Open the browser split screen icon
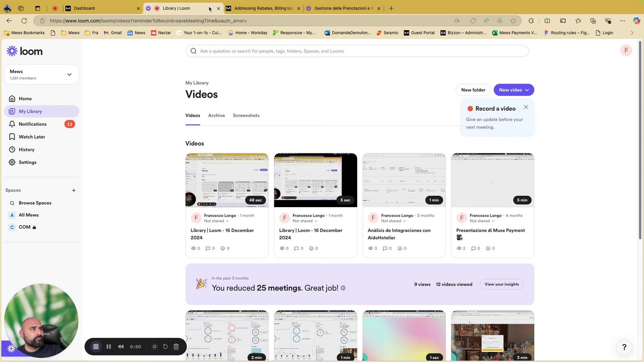 coord(547,21)
